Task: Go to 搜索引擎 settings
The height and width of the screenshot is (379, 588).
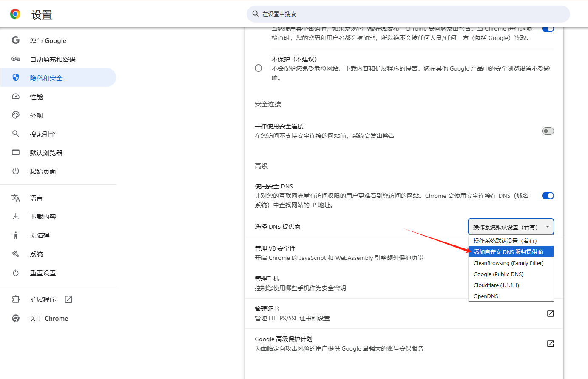Action: tap(58, 134)
